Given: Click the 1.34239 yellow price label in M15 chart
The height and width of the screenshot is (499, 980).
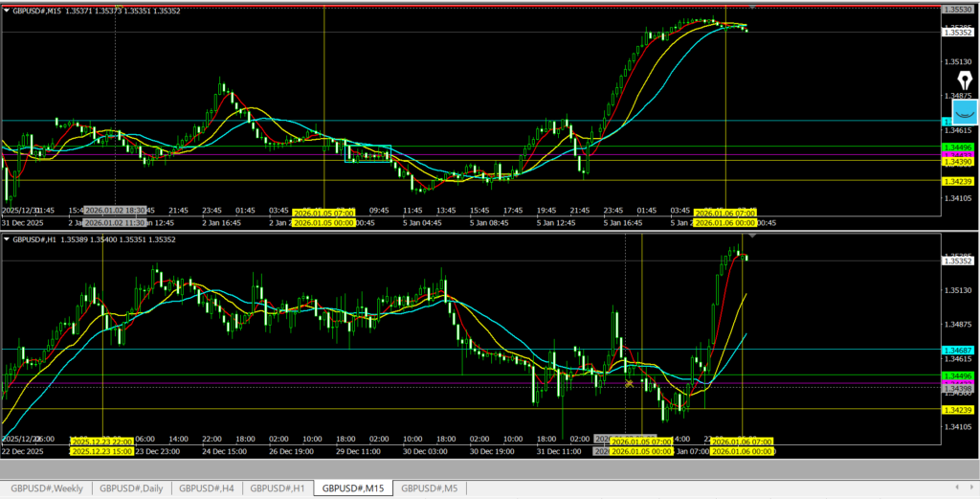Looking at the screenshot, I should pos(958,181).
